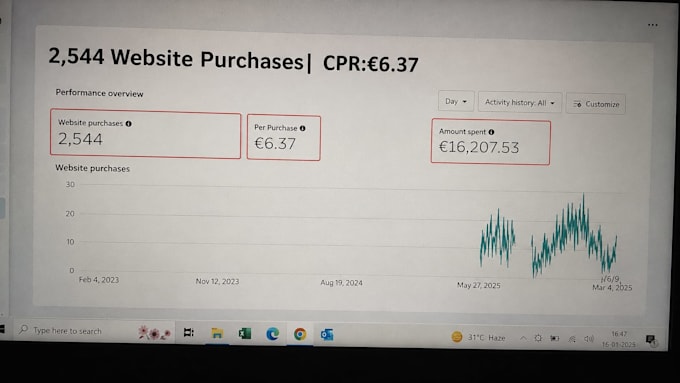Click the Feb 4, 2023 axis label
The height and width of the screenshot is (383, 680).
(99, 280)
